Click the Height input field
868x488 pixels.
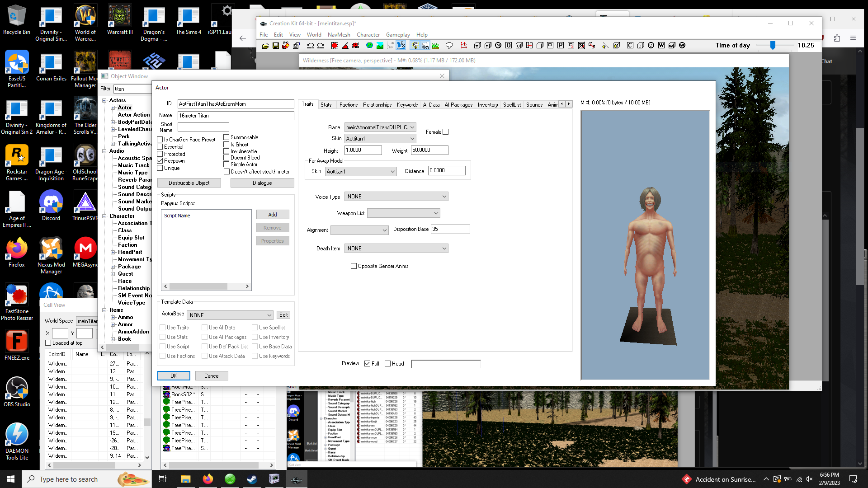363,150
